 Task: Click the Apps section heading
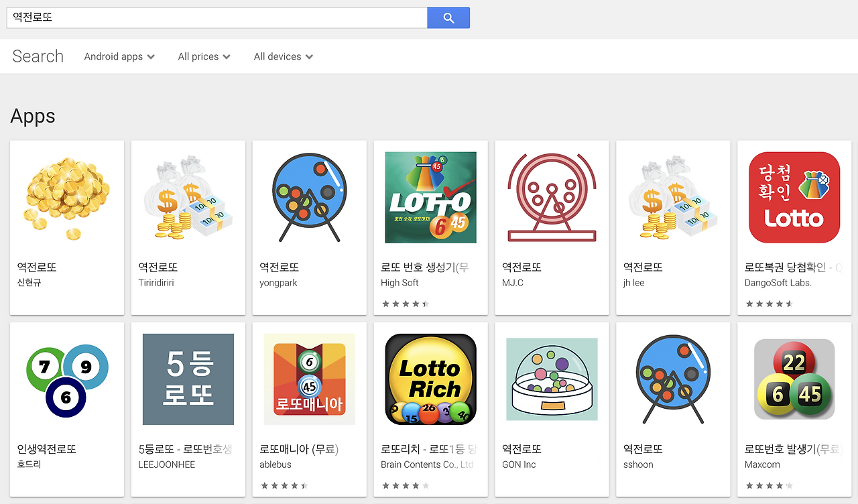[x=33, y=117]
